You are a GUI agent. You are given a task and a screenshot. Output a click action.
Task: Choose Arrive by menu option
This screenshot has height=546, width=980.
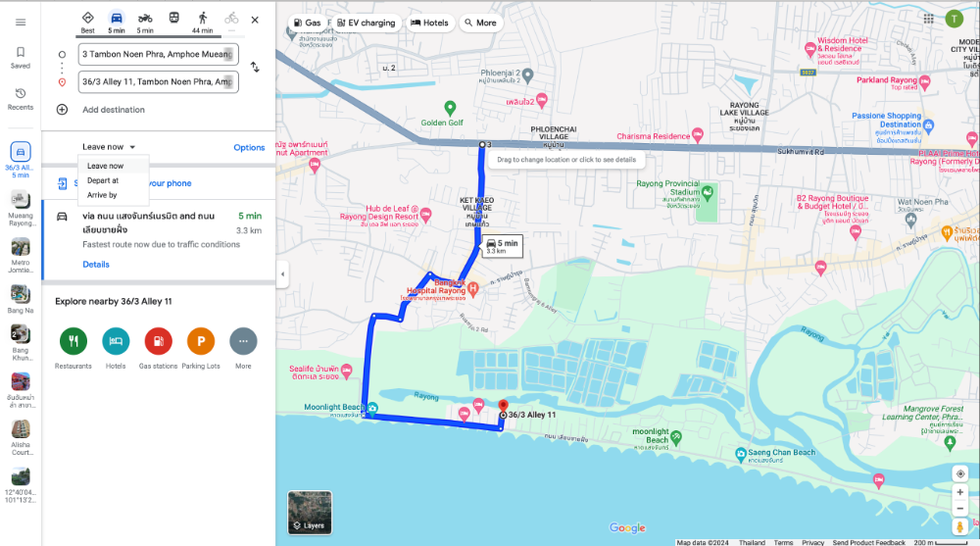114,195
